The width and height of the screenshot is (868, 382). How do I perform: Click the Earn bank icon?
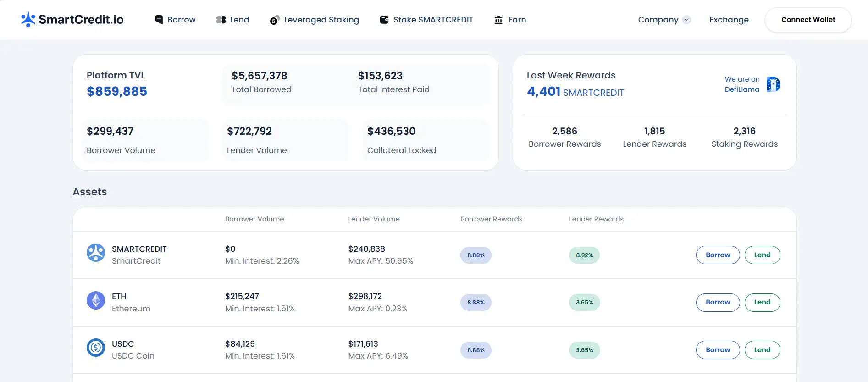[x=498, y=20]
